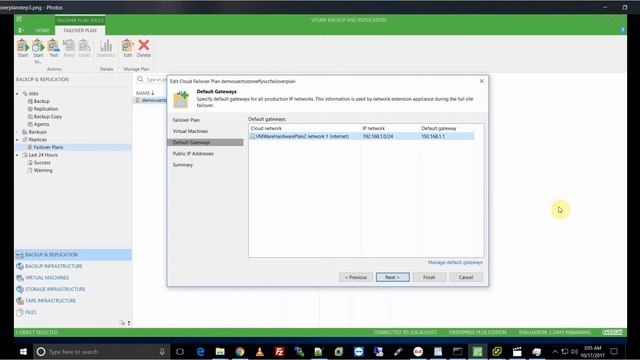Screen dimensions: 640x360
Task: Open the notification Action Center
Action: click(x=614, y=351)
